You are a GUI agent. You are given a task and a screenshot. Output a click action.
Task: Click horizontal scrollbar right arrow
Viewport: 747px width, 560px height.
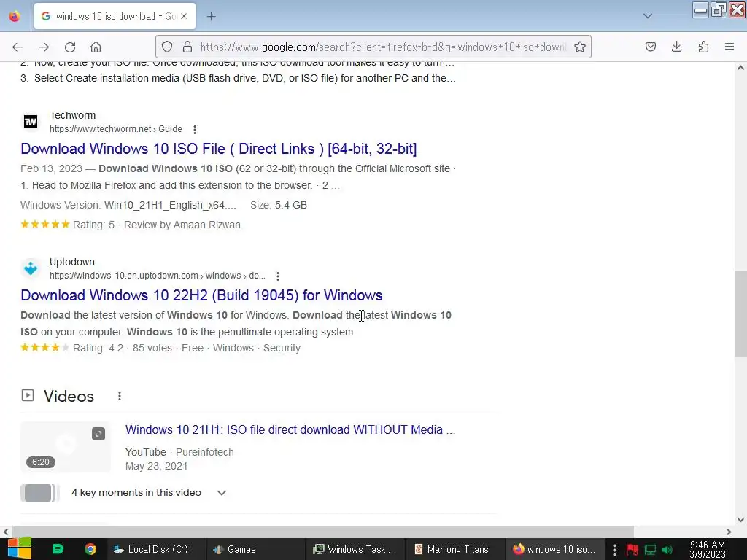click(x=729, y=532)
